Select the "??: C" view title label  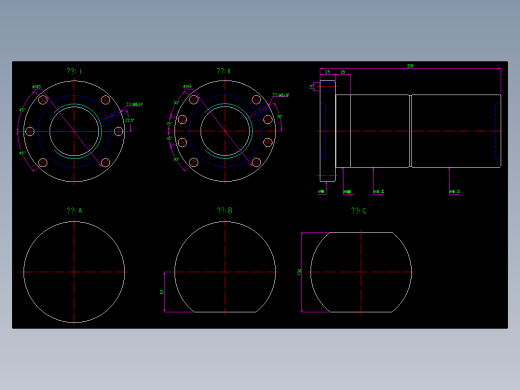point(359,211)
